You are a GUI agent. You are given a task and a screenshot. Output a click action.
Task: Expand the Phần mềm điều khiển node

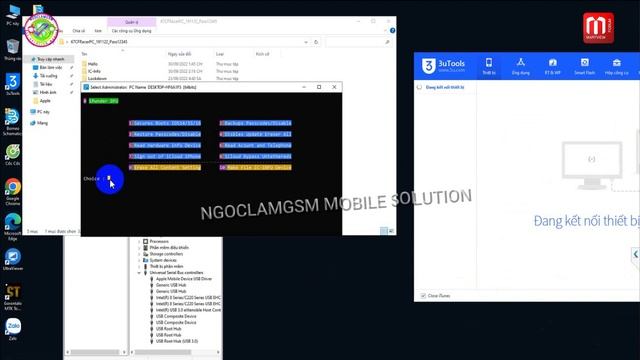click(x=139, y=248)
